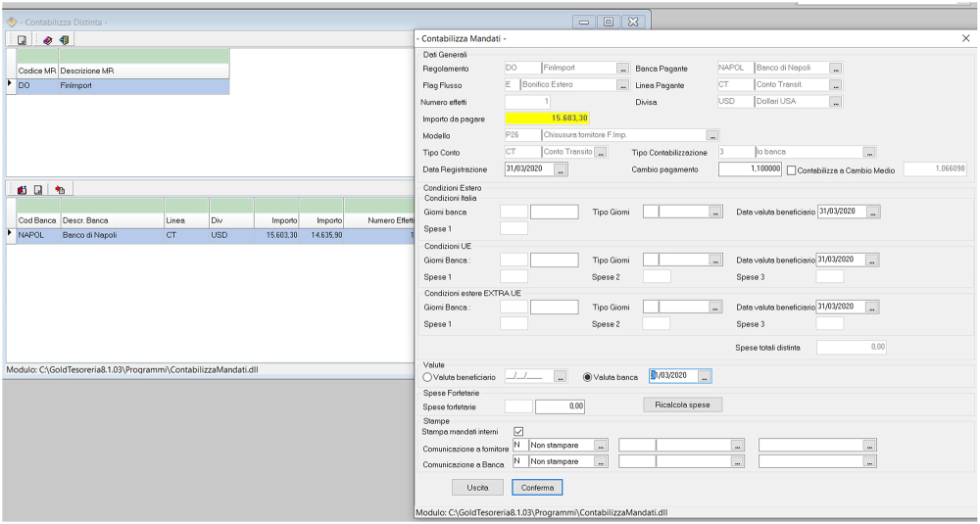Select the Valuta beneficiario radio button
The width and height of the screenshot is (980, 524).
coord(428,376)
